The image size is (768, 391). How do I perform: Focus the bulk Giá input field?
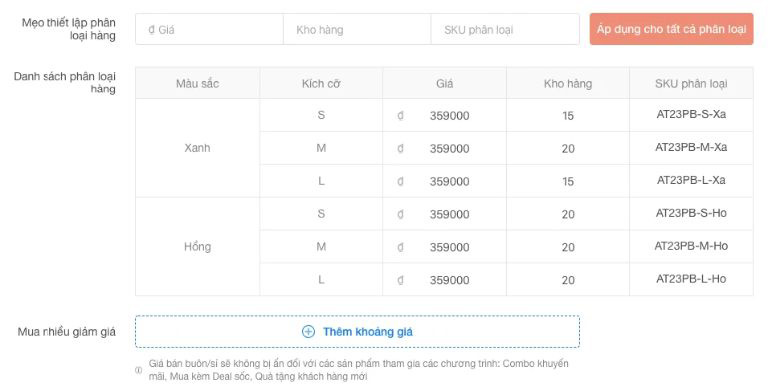pos(209,29)
